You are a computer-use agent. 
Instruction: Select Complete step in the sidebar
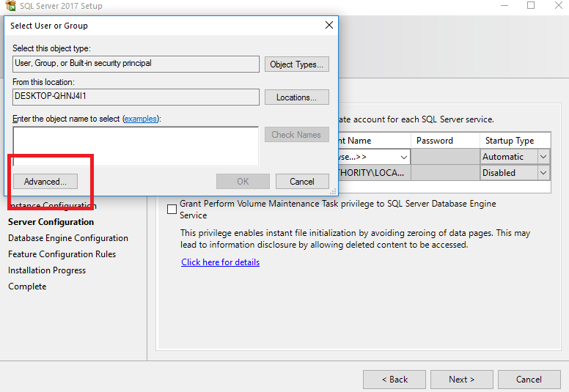[27, 286]
